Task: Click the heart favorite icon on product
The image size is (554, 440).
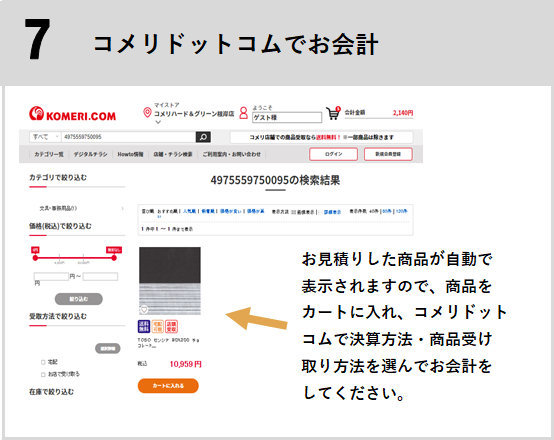Action: coord(144,310)
